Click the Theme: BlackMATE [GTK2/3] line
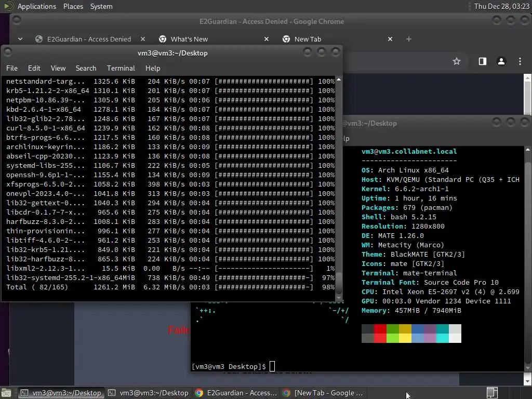 (x=413, y=254)
